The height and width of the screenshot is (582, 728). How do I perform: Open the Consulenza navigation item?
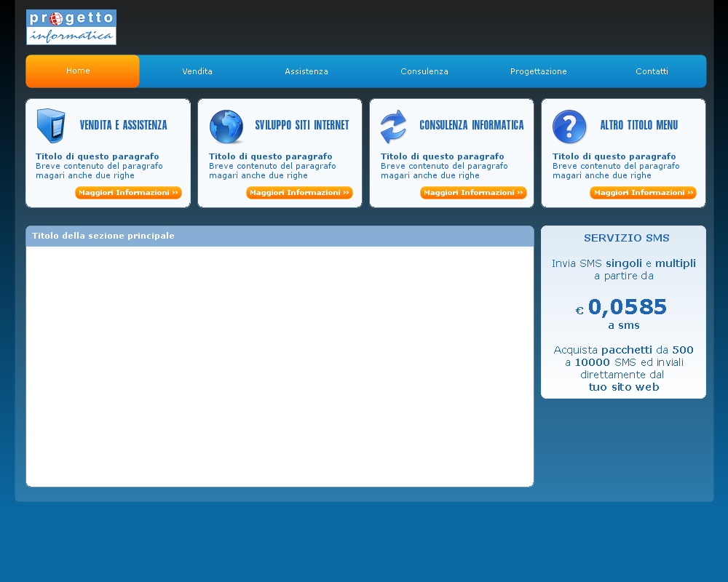424,71
